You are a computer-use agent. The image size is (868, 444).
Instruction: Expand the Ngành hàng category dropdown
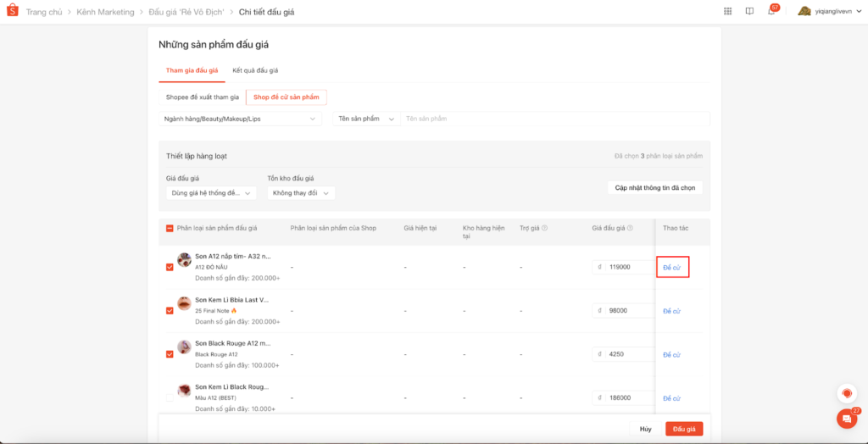(x=240, y=119)
